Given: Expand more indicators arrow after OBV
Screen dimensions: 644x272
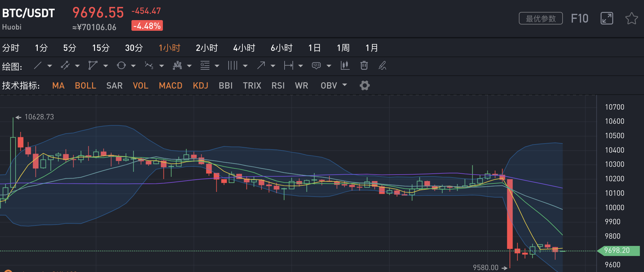Looking at the screenshot, I should pos(345,85).
